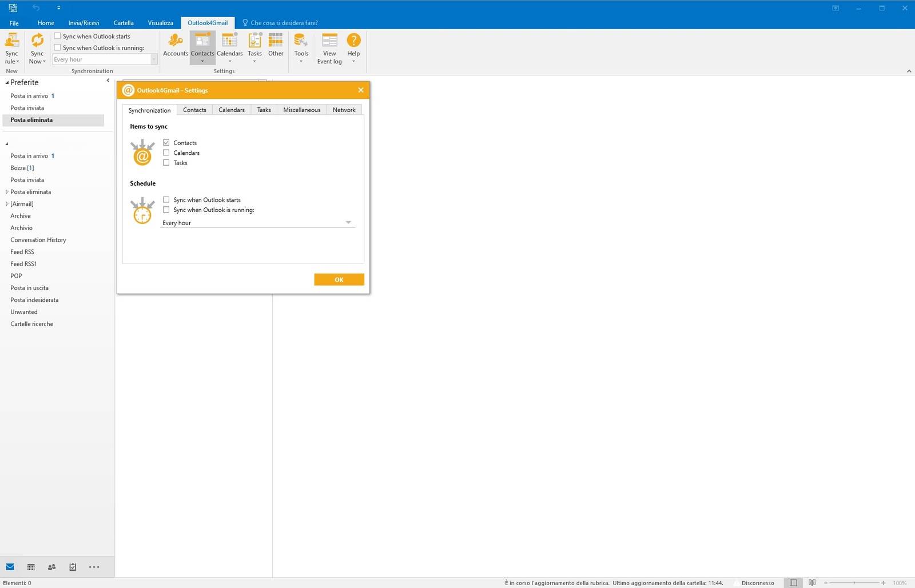
Task: Open the Posta indesiderata folder
Action: pyautogui.click(x=34, y=300)
